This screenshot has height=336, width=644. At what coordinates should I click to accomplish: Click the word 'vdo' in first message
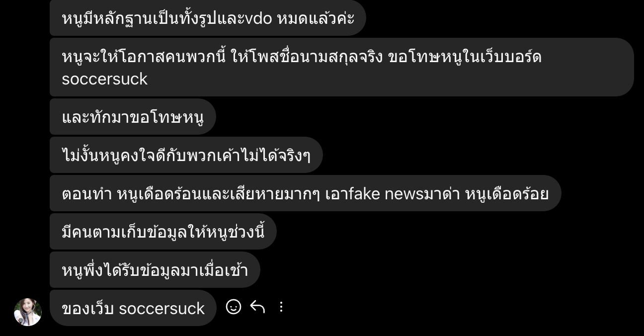258,19
